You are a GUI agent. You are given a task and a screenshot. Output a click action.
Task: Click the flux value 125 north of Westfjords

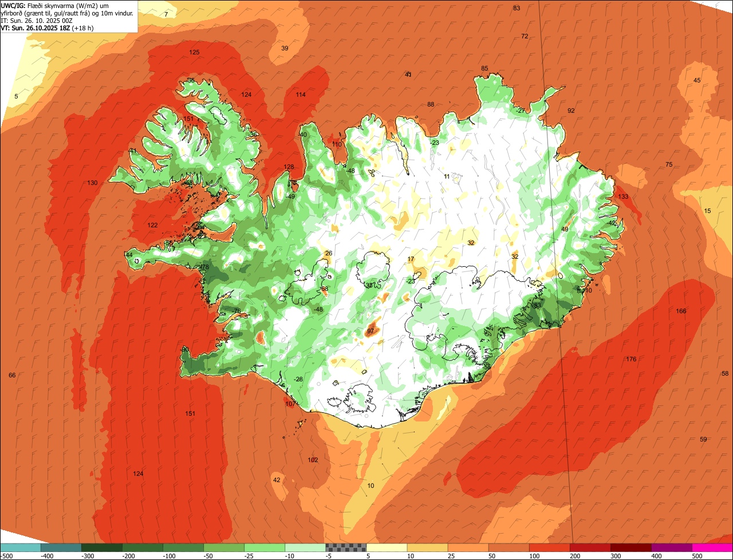pos(195,52)
